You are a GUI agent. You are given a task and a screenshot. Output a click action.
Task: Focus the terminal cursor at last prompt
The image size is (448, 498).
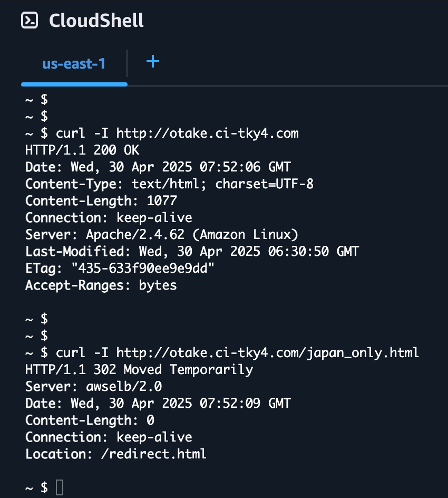pyautogui.click(x=60, y=487)
